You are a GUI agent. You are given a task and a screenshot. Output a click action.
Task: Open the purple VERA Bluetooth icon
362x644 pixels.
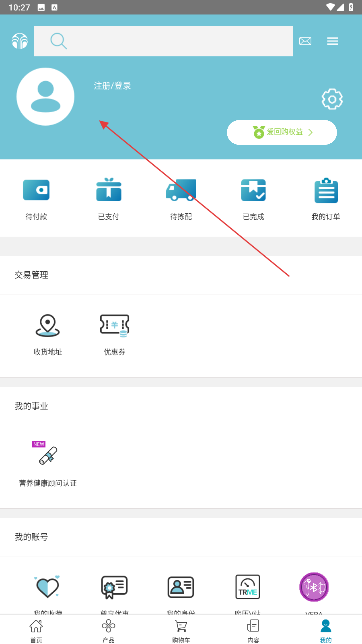[x=314, y=587]
